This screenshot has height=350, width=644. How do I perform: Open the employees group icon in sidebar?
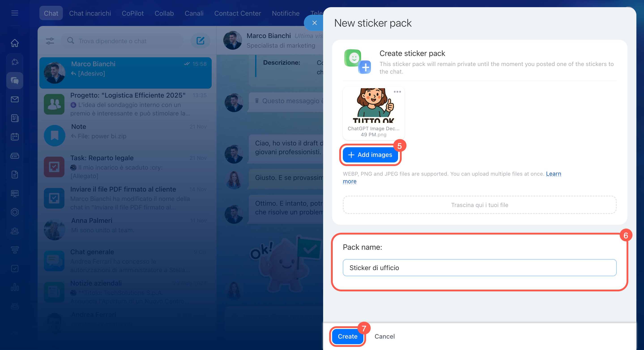pyautogui.click(x=15, y=231)
